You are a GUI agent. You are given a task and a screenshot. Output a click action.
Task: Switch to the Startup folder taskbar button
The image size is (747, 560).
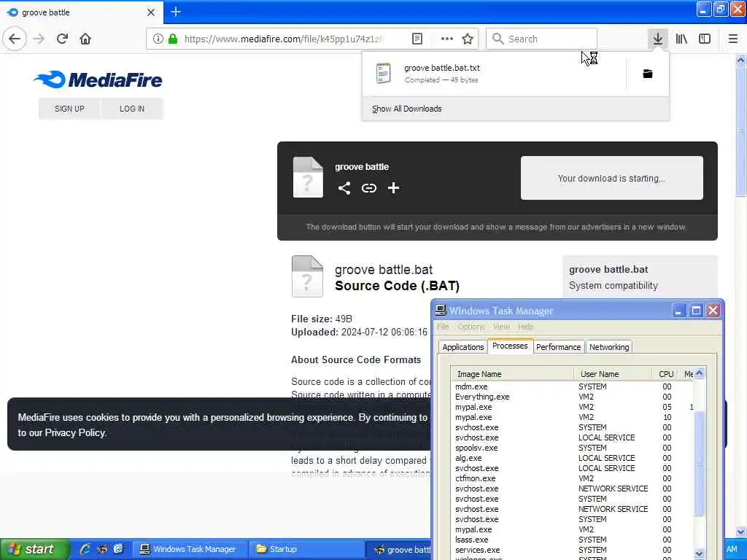(x=306, y=549)
